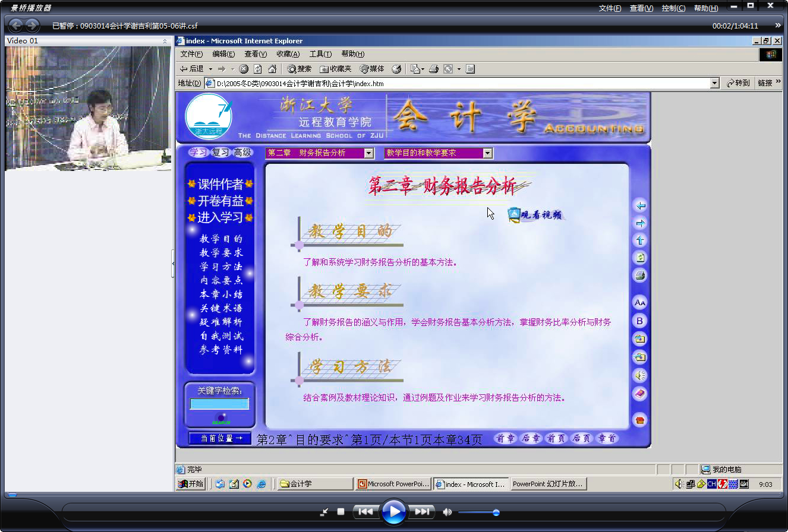
Task: Click the up arrow icon in the courseware sidebar
Action: pos(640,240)
